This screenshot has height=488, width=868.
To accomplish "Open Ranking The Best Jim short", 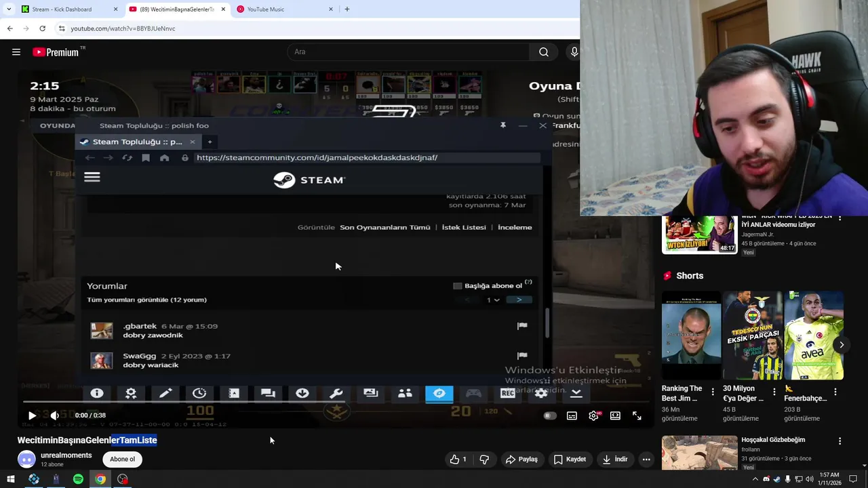I will point(692,335).
